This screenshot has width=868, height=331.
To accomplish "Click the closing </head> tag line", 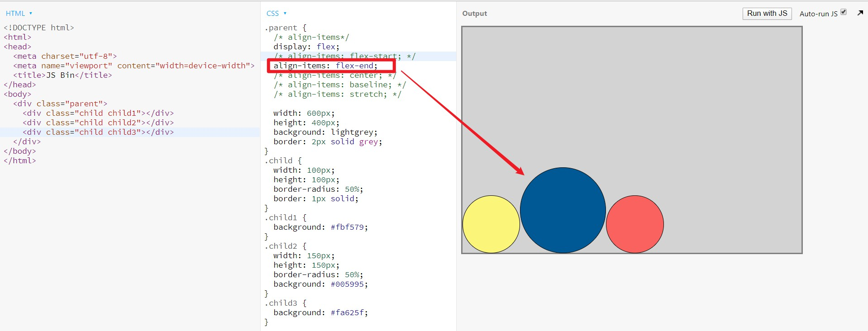I will pyautogui.click(x=20, y=85).
